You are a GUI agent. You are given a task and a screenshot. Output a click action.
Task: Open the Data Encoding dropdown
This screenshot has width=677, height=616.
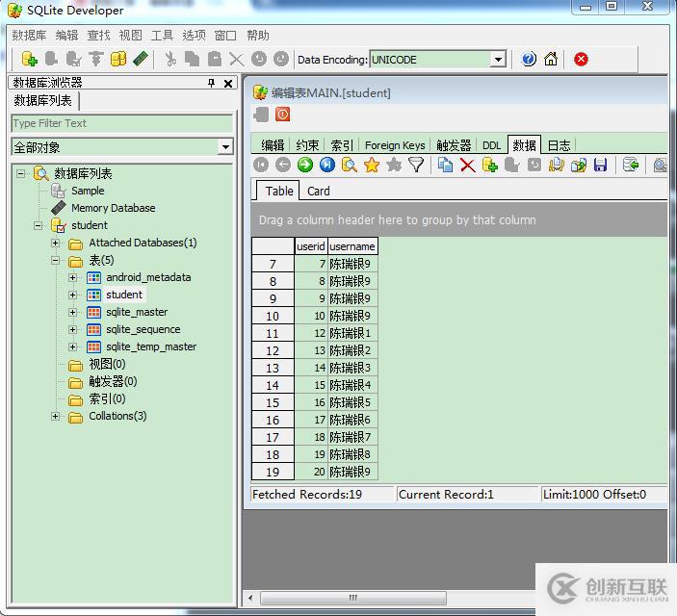498,59
